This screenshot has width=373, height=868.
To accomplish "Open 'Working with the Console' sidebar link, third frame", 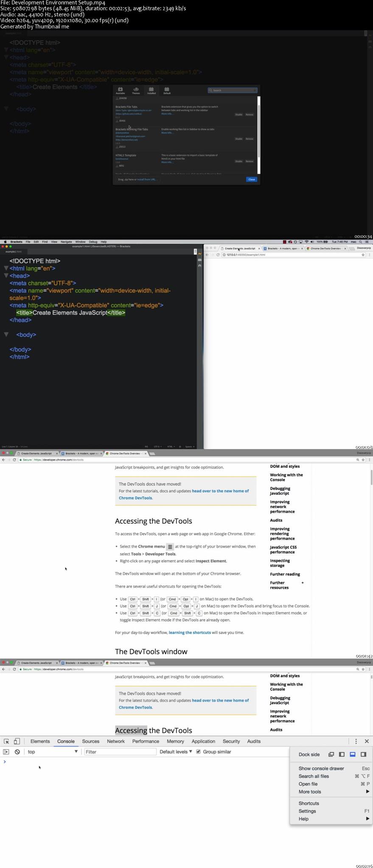I will (286, 477).
